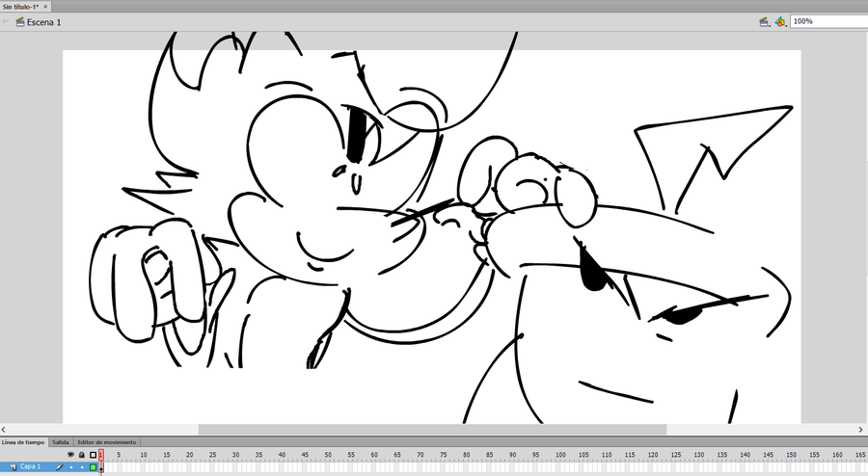
Task: Click Capa 1 green outline color swatch
Action: click(x=93, y=467)
